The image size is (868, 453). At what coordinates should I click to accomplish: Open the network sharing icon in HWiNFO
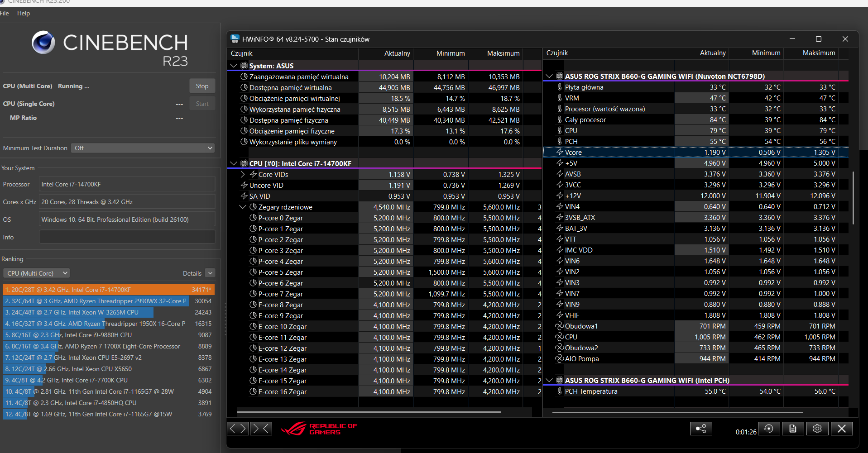(x=700, y=429)
